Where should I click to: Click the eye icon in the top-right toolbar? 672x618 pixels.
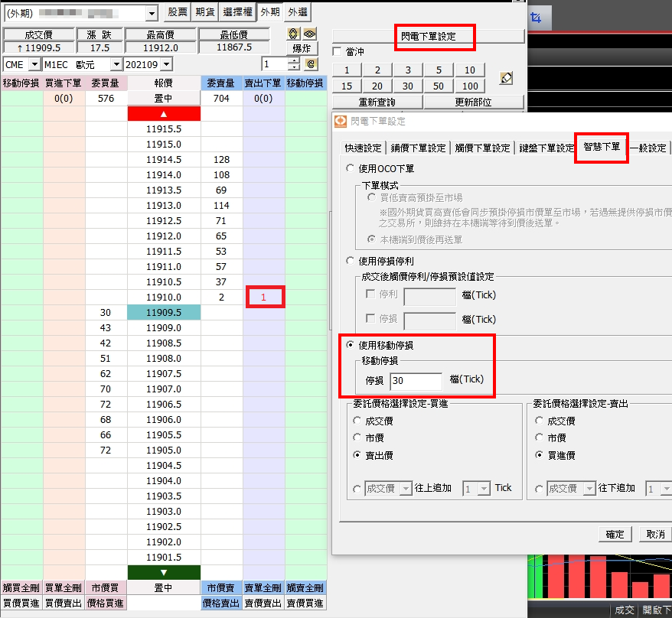pyautogui.click(x=311, y=34)
